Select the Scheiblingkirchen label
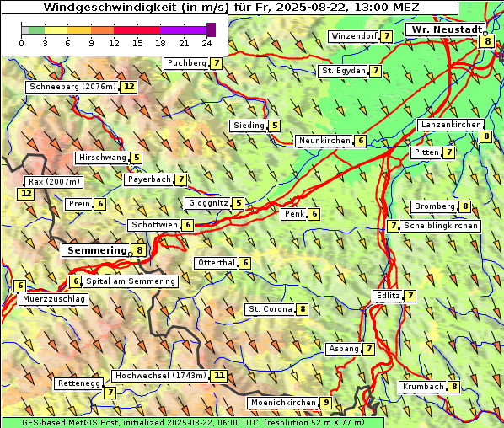The width and height of the screenshot is (504, 428). pyautogui.click(x=440, y=226)
